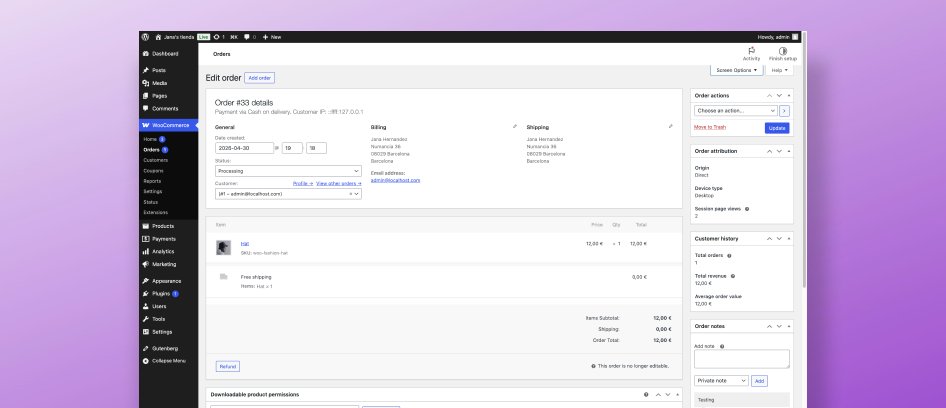Click the help icon beside Total revenue
The width and height of the screenshot is (946, 408).
coord(733,276)
